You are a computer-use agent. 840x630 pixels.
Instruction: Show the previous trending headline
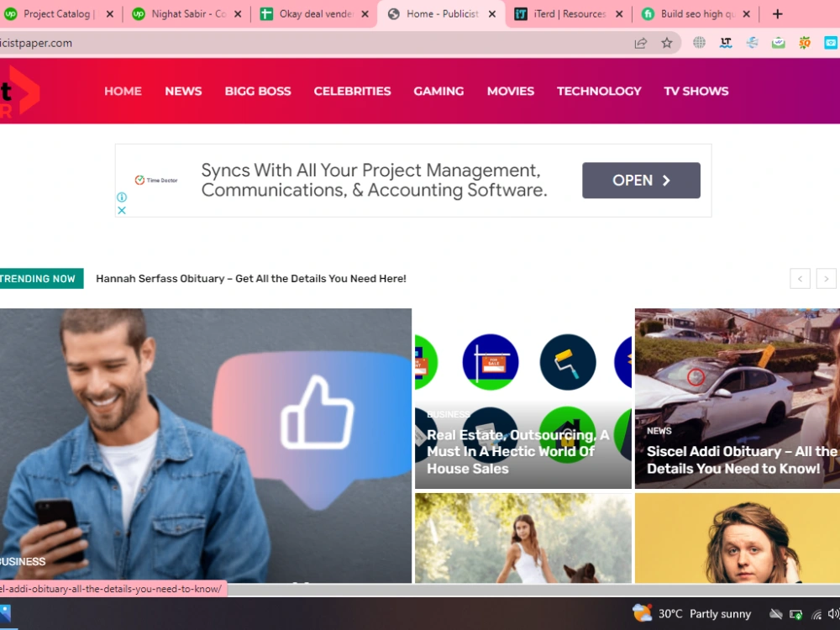tap(800, 279)
